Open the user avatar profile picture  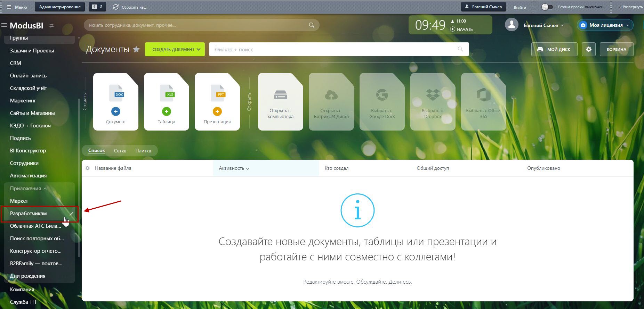coord(512,25)
